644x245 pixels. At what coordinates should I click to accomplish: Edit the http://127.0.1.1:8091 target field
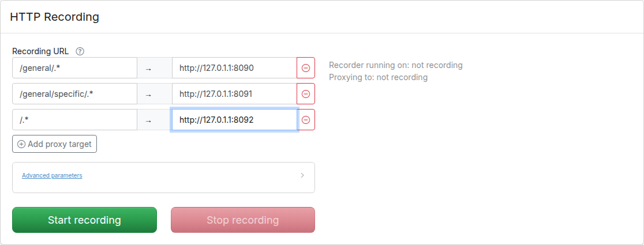point(234,94)
